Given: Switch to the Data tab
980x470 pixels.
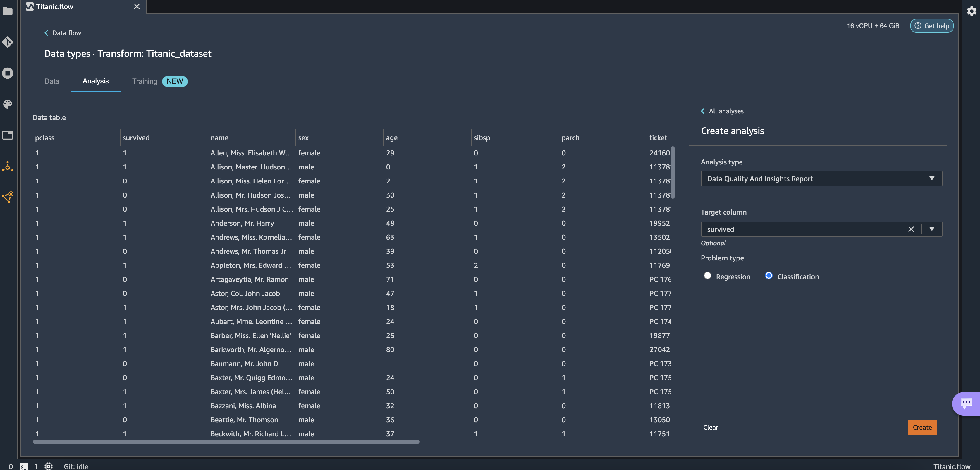Looking at the screenshot, I should click(x=51, y=81).
